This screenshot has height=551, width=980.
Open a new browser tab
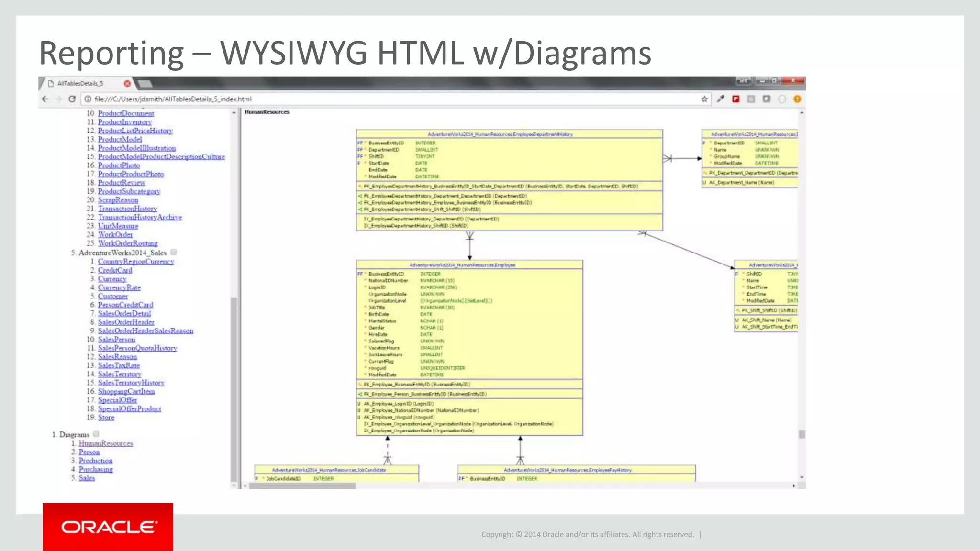(145, 84)
